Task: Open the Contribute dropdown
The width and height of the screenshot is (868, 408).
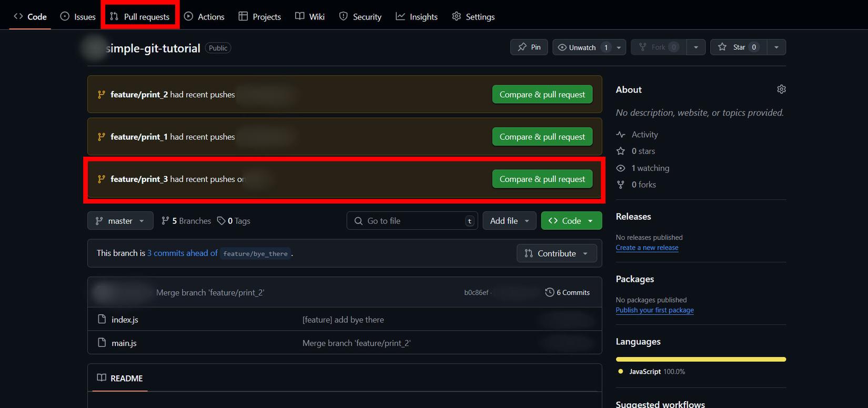Action: tap(557, 253)
